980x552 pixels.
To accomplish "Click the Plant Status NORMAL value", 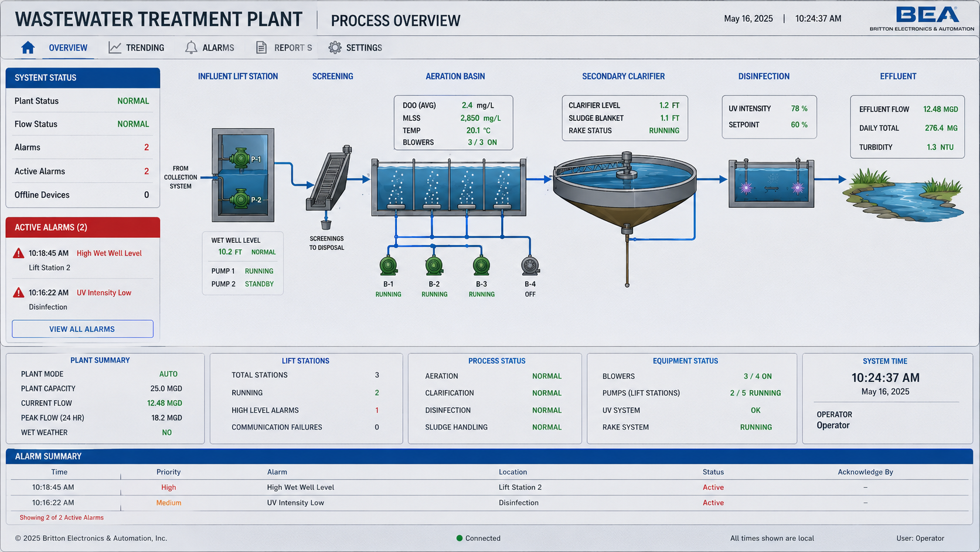I will pyautogui.click(x=133, y=101).
